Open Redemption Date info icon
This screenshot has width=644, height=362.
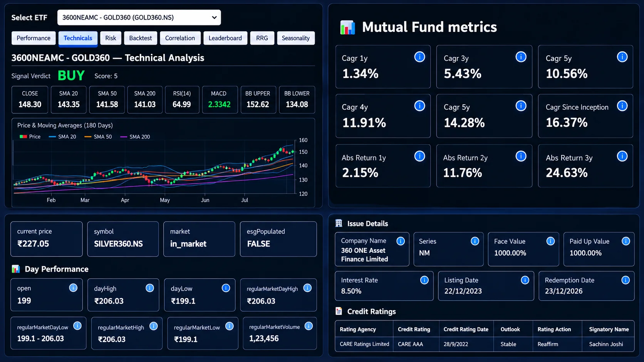(x=626, y=280)
